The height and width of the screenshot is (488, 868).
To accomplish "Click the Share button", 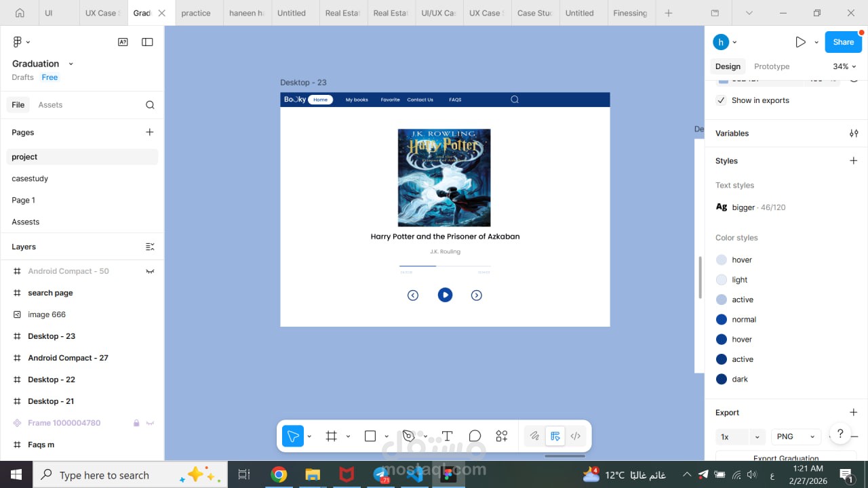I will tap(843, 42).
